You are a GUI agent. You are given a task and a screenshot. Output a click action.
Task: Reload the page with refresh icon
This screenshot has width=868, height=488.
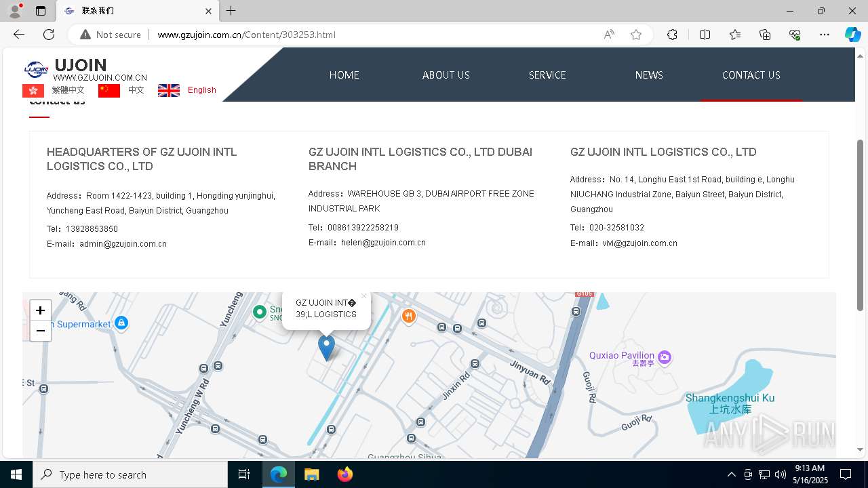(x=49, y=35)
